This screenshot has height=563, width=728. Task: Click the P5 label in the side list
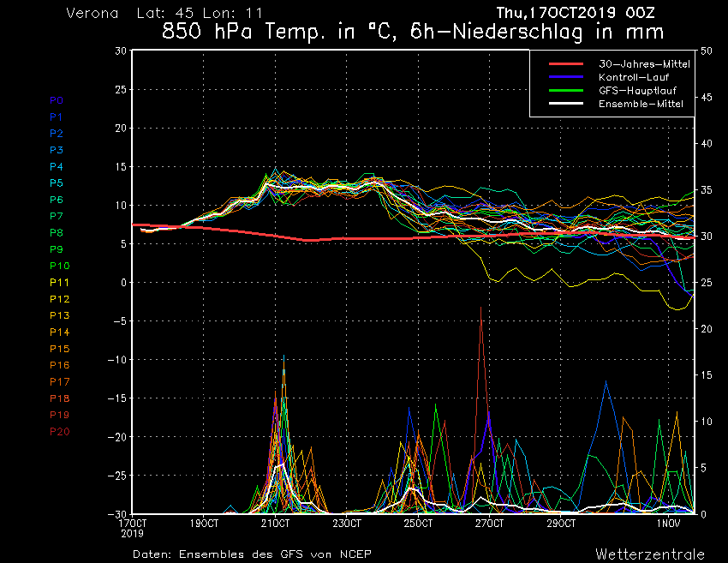coord(57,183)
